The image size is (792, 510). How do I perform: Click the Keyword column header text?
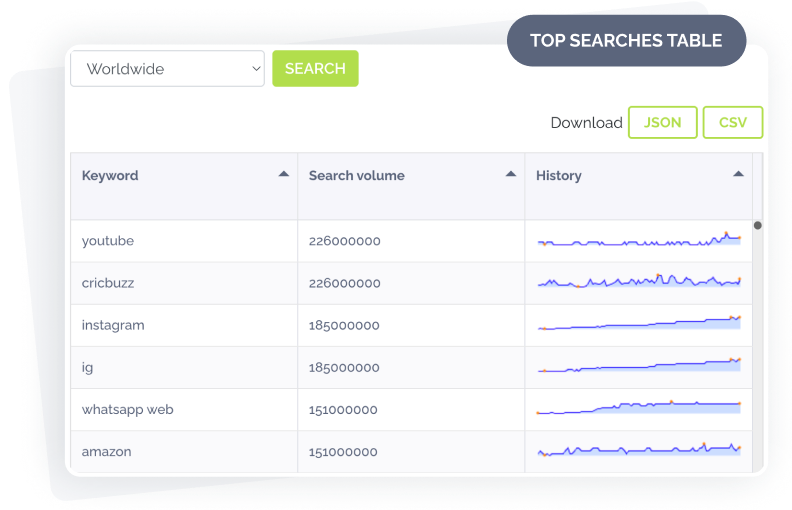point(110,176)
